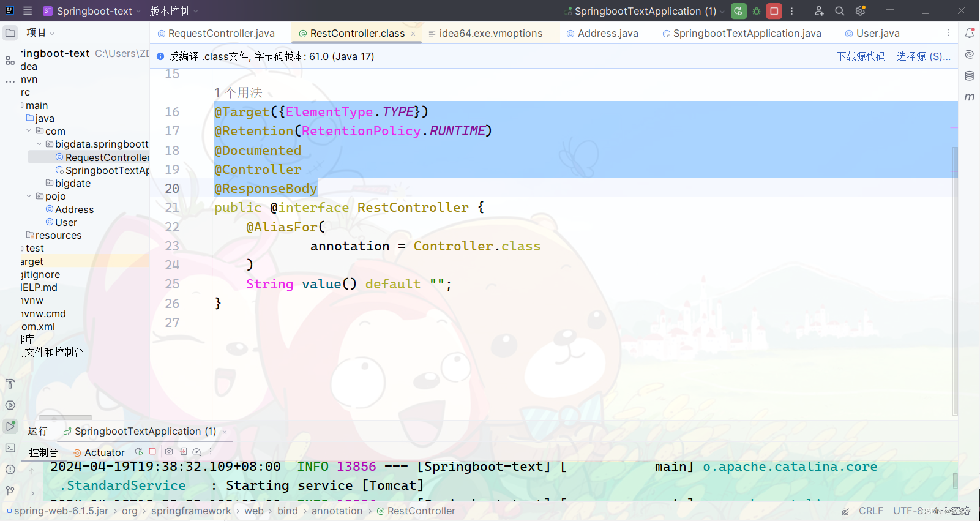Switch to the Address.java tab

coord(602,33)
